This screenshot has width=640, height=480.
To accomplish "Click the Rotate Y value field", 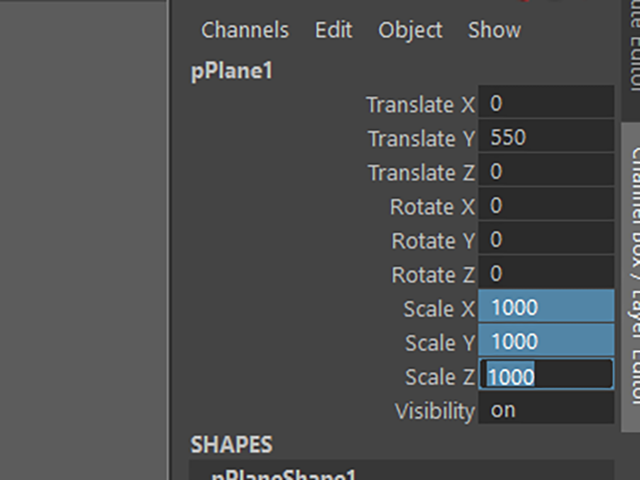I will point(546,238).
